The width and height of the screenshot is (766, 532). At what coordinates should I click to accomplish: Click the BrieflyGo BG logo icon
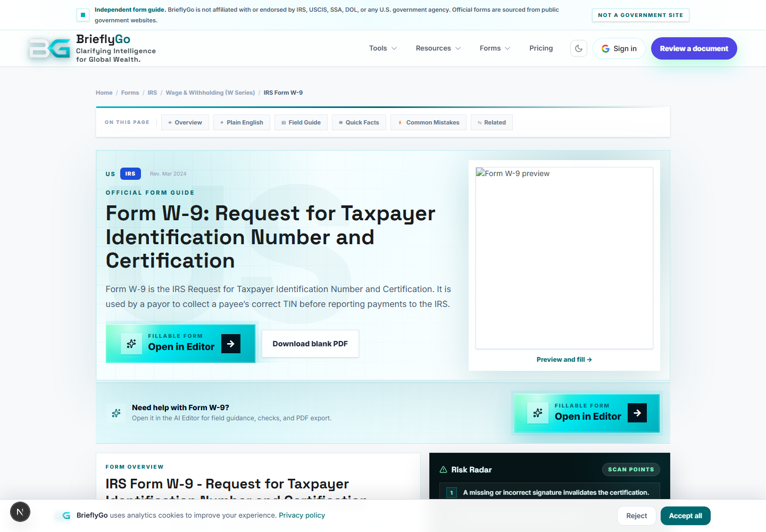[x=49, y=48]
